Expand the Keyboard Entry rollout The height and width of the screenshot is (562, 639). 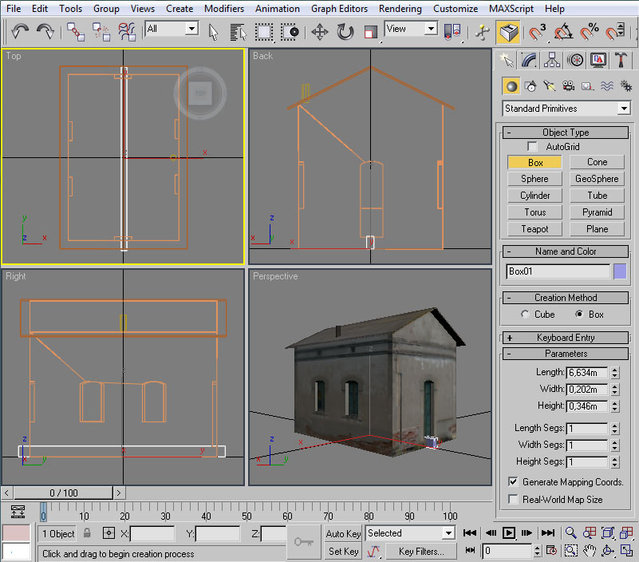(x=565, y=338)
